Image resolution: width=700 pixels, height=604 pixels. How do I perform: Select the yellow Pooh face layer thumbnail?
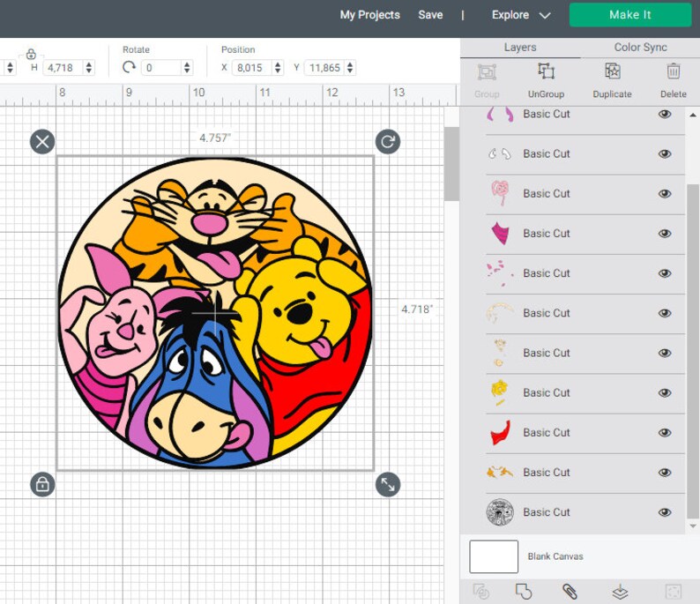point(500,392)
